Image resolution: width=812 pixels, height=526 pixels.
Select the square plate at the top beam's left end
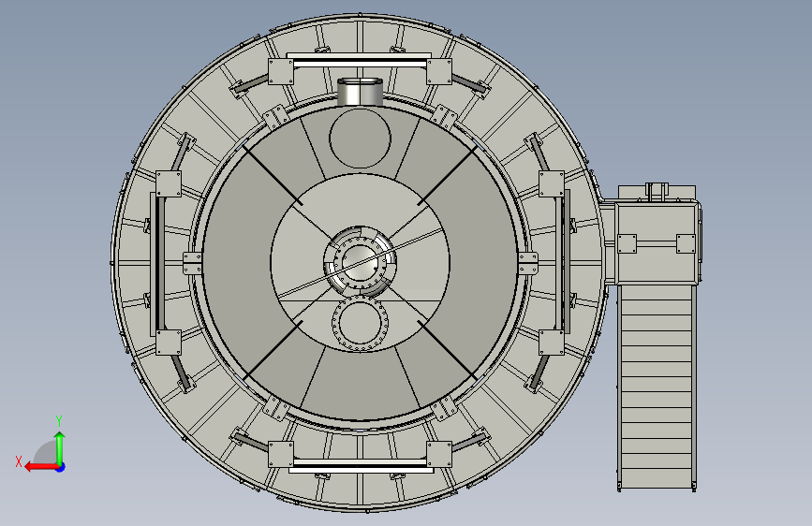click(281, 72)
